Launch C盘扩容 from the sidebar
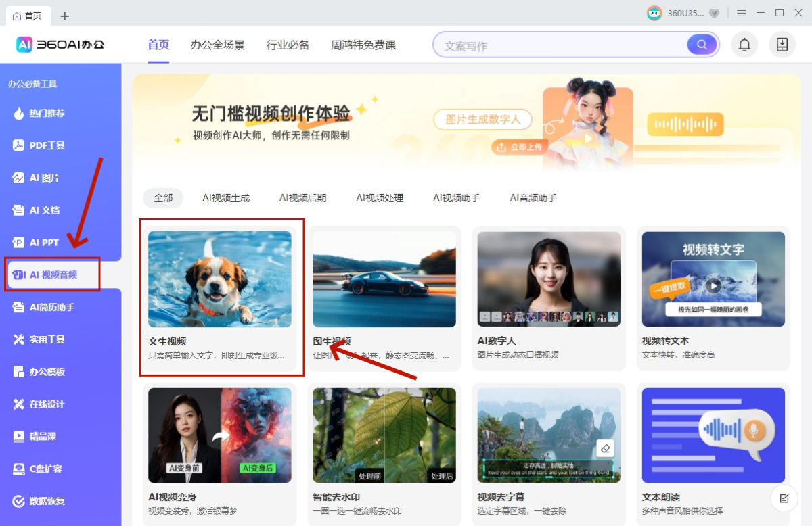Viewport: 812px width, 526px height. click(38, 469)
